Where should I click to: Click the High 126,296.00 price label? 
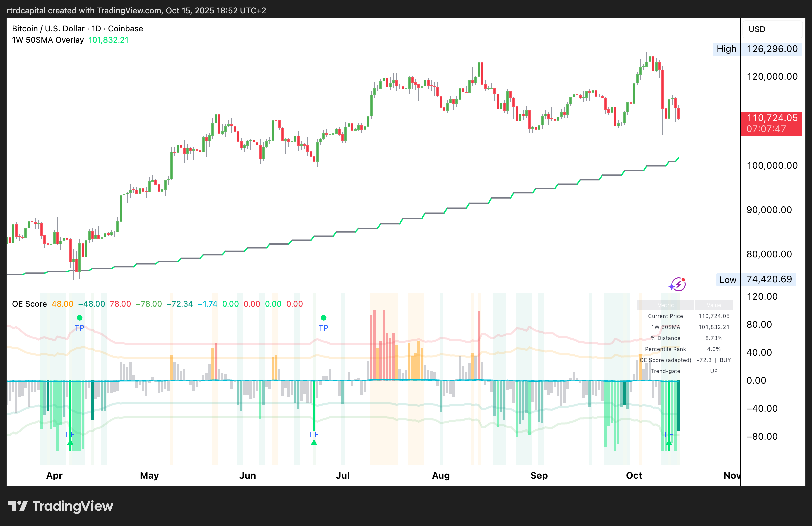pyautogui.click(x=757, y=49)
